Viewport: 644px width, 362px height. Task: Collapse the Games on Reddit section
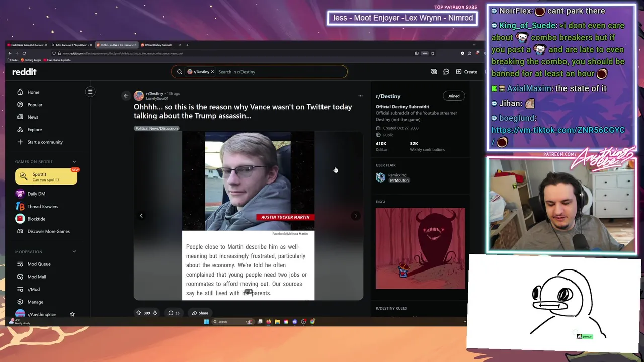coord(74,162)
